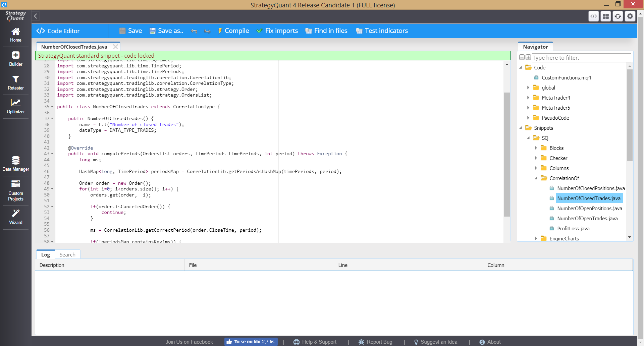Click the refresh icon in top-right toolbar
The width and height of the screenshot is (644, 346).
(618, 16)
